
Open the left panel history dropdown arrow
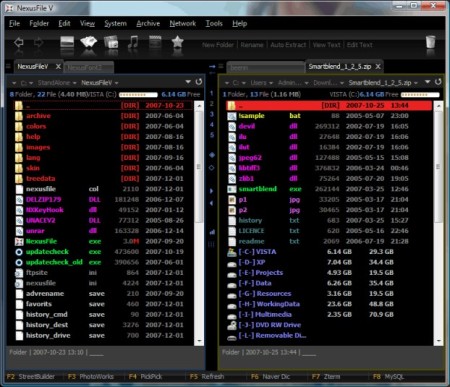point(188,82)
